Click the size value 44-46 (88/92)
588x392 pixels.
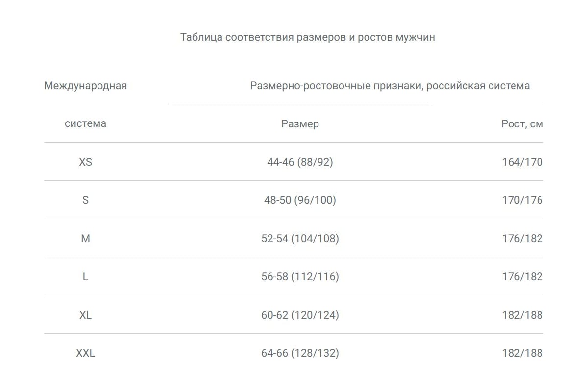(x=300, y=162)
